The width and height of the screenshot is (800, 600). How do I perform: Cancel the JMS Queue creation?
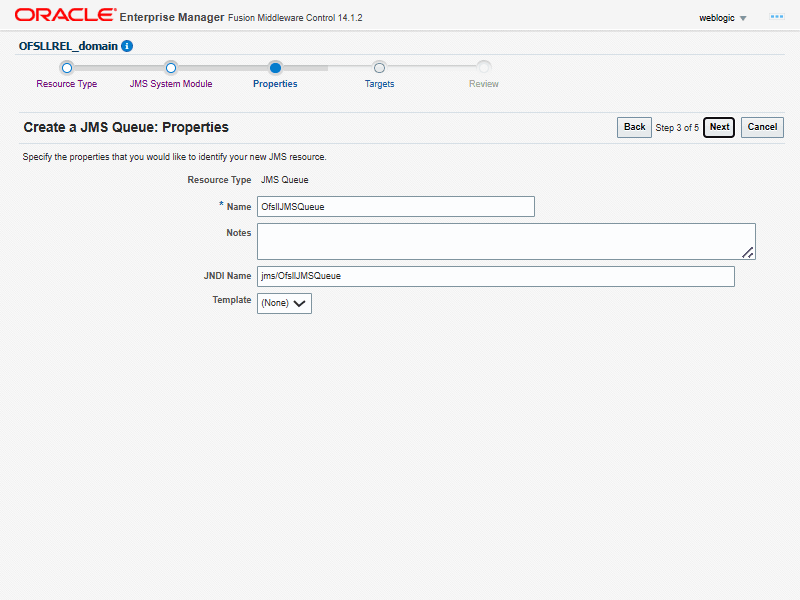[762, 127]
